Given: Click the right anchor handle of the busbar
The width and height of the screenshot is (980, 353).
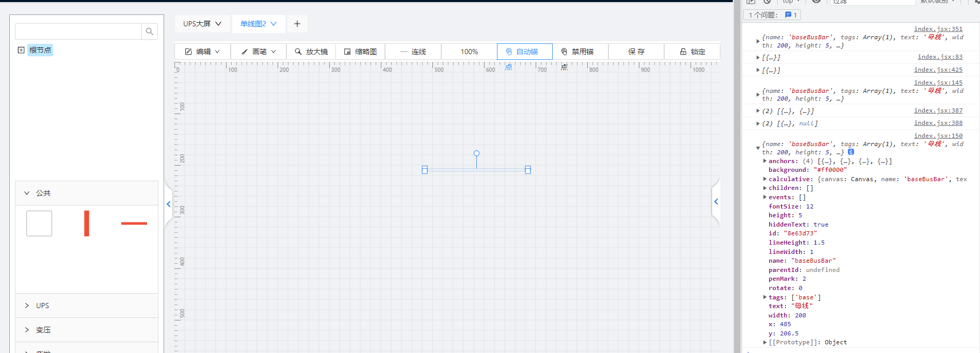Looking at the screenshot, I should point(528,170).
